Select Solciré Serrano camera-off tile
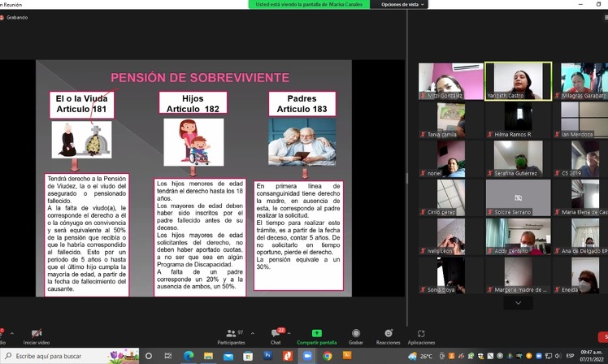608x364 pixels. point(518,197)
